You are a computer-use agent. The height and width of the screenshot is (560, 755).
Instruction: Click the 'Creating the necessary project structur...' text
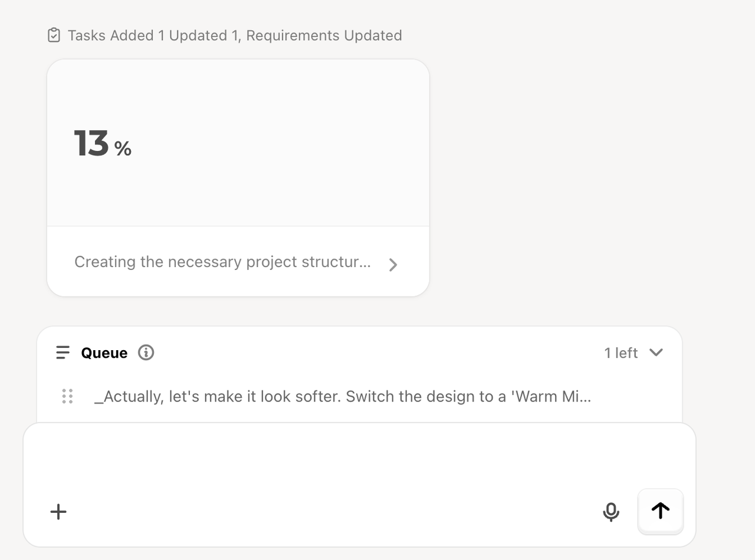point(222,262)
